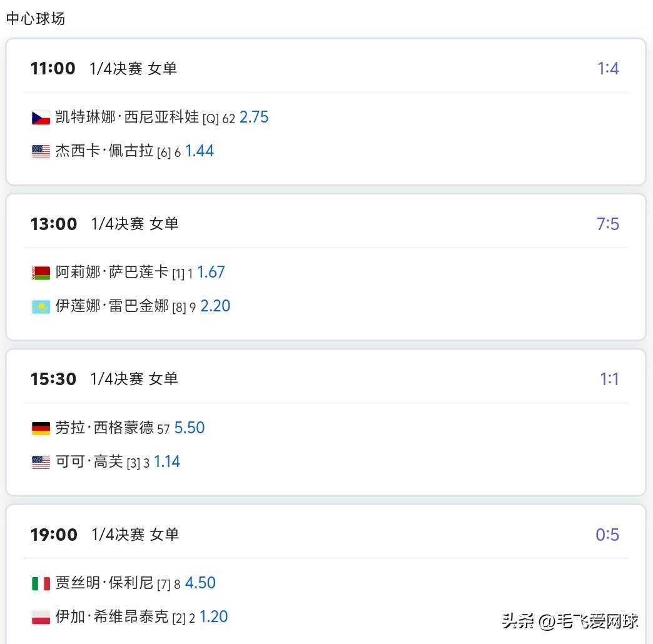Click the Czech flag beside 凯特琳娜·西尼亚科娃
Screen dimensions: 653x644
pyautogui.click(x=41, y=118)
